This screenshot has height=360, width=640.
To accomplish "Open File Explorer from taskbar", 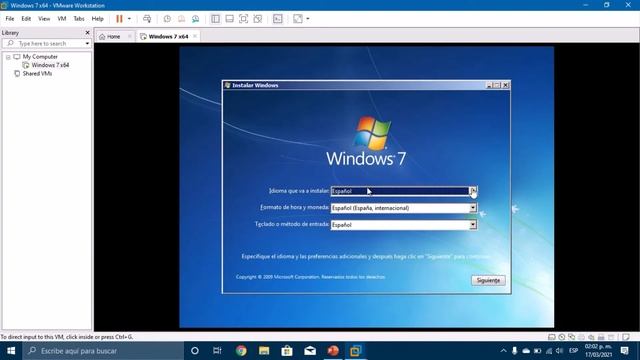I will coord(264,351).
